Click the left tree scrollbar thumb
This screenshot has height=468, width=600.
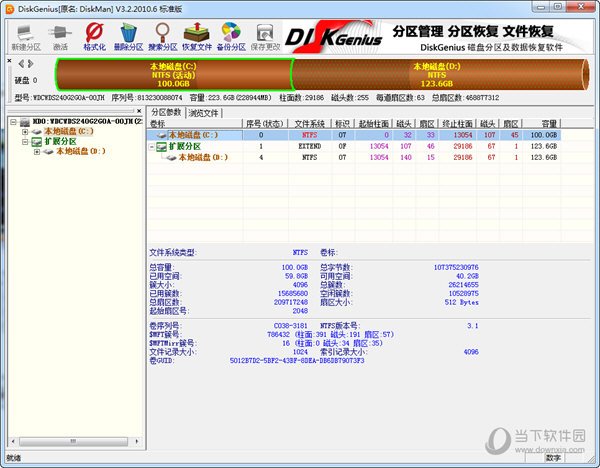coord(73,441)
